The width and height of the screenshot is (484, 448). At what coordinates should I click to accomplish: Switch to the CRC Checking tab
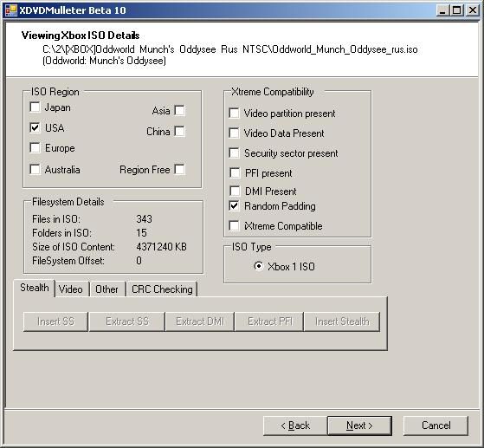coord(162,289)
